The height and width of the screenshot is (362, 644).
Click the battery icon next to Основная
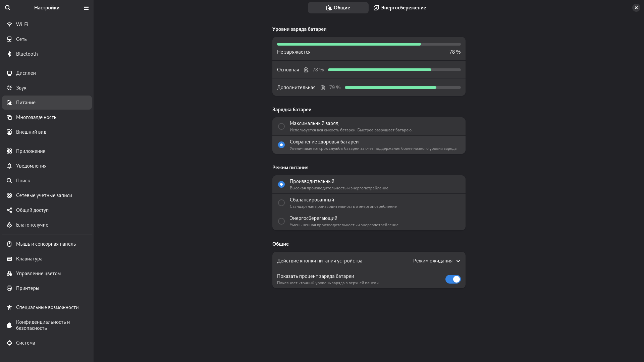coord(306,70)
